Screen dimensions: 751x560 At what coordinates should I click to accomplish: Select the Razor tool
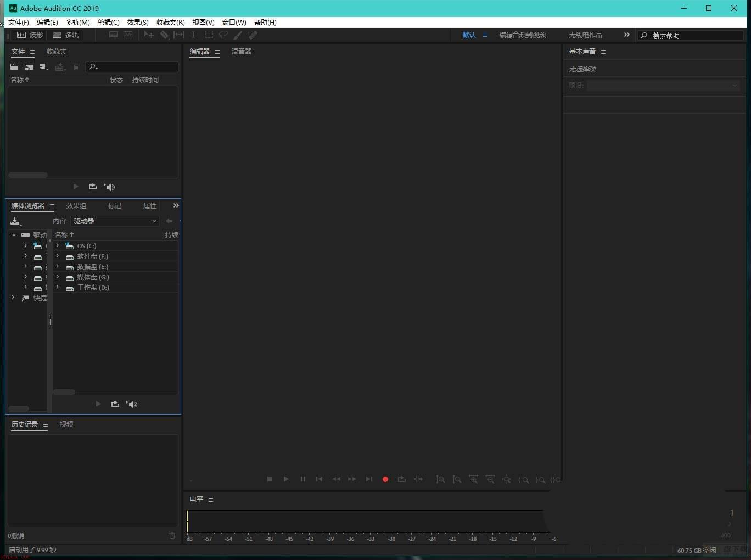(164, 35)
